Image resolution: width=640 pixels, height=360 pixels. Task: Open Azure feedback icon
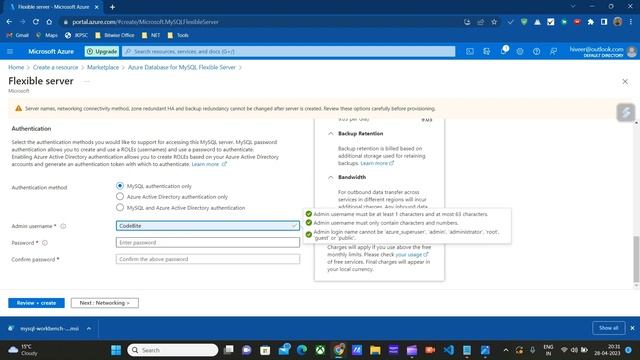click(553, 51)
